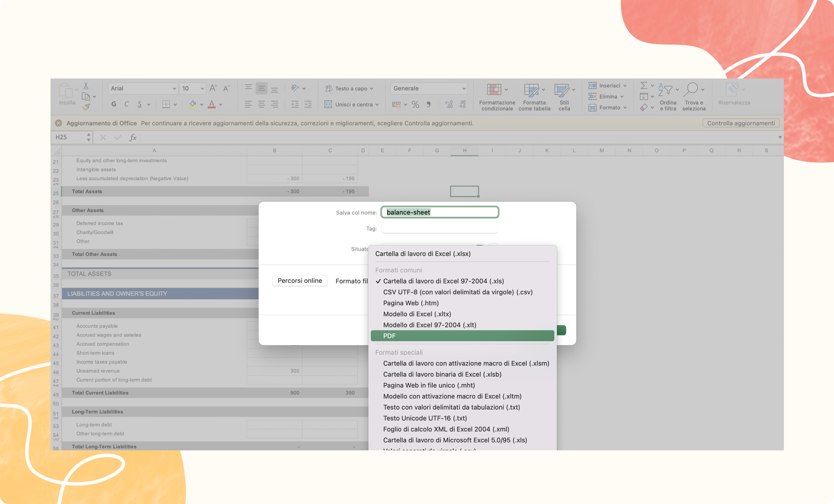Click the Format Painter brush icon
The height and width of the screenshot is (504, 834).
coord(86,107)
